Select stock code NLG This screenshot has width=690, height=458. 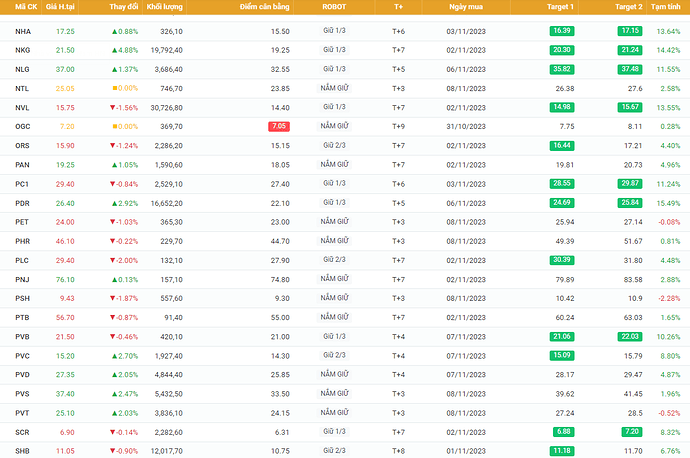[22, 70]
